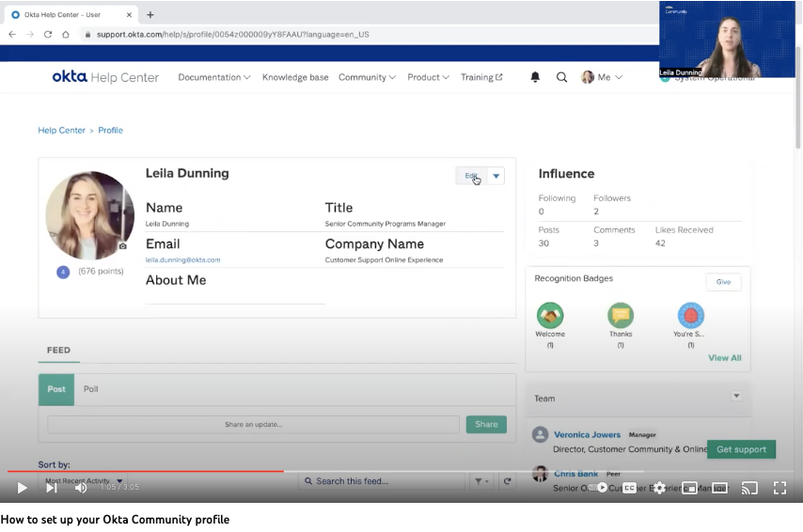The image size is (803, 532).
Task: Toggle closed captions on video
Action: click(x=629, y=488)
